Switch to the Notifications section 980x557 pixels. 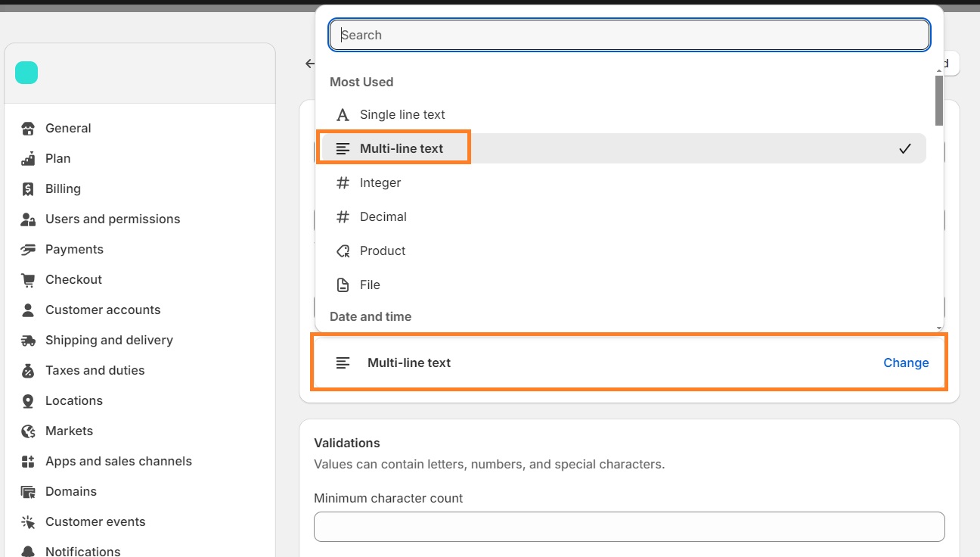tap(82, 551)
